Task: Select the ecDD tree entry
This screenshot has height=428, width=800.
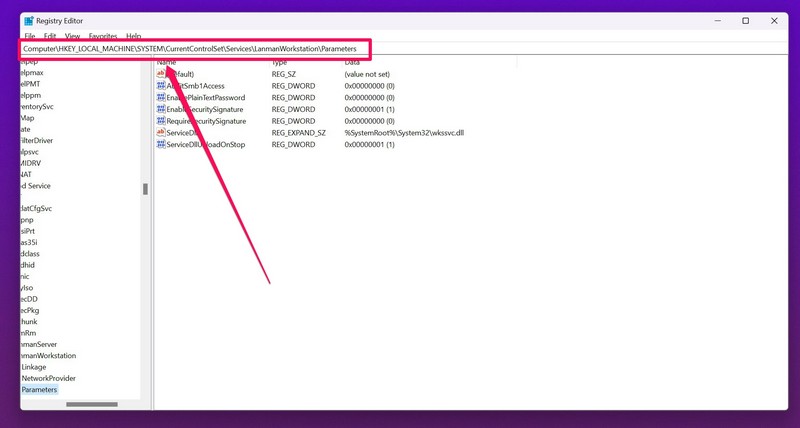Action: (29, 299)
